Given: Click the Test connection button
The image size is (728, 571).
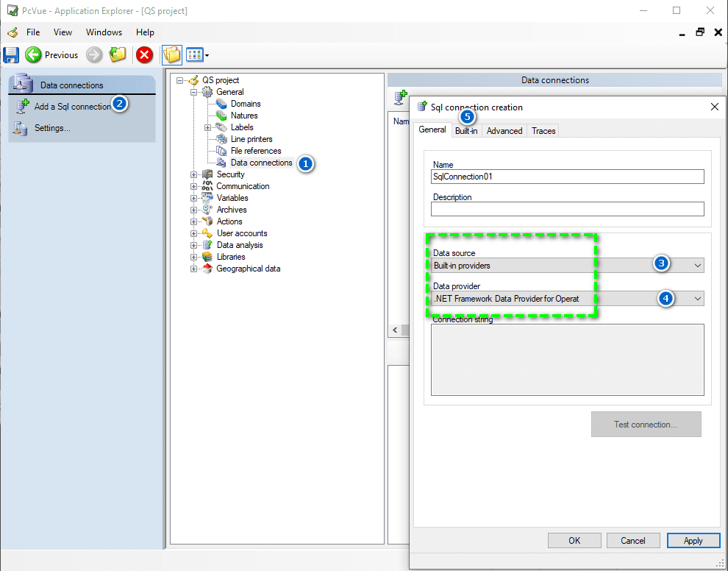Looking at the screenshot, I should coord(646,424).
